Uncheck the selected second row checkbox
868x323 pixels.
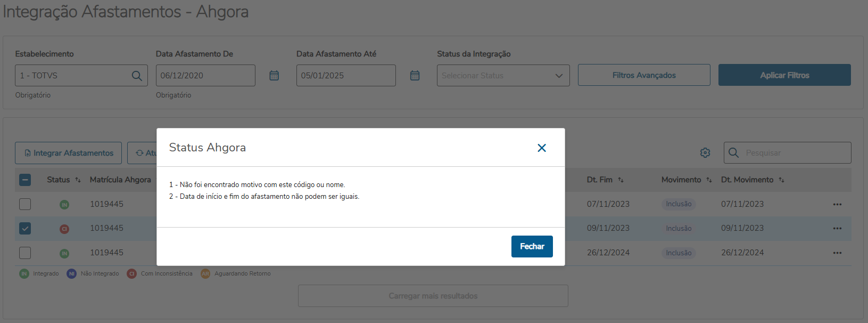tap(25, 229)
